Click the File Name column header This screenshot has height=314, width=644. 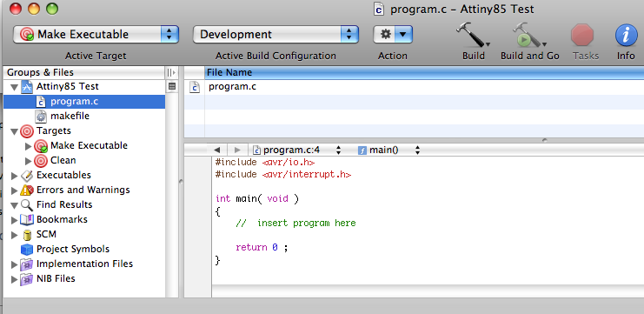[x=424, y=73]
